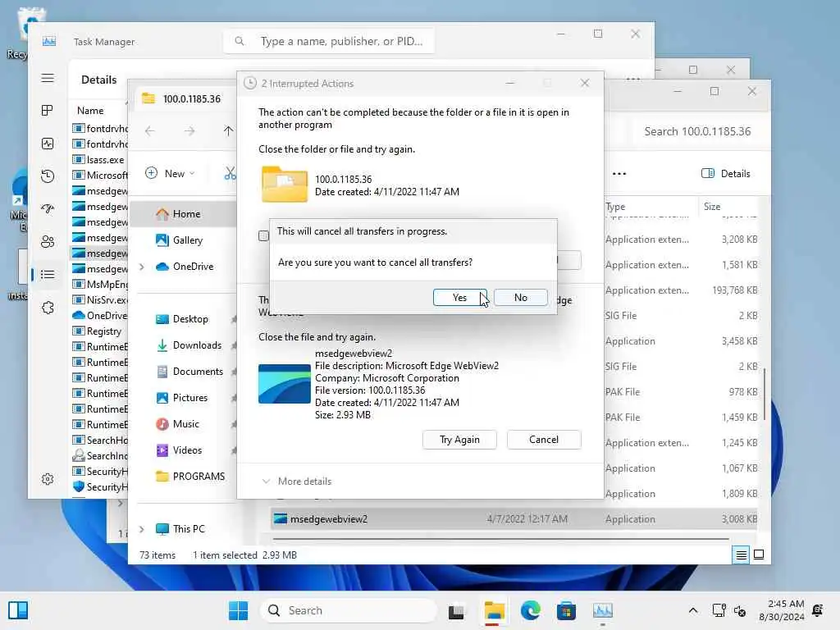
Task: Click the Search 100.0.1185.36 box
Action: pos(697,131)
